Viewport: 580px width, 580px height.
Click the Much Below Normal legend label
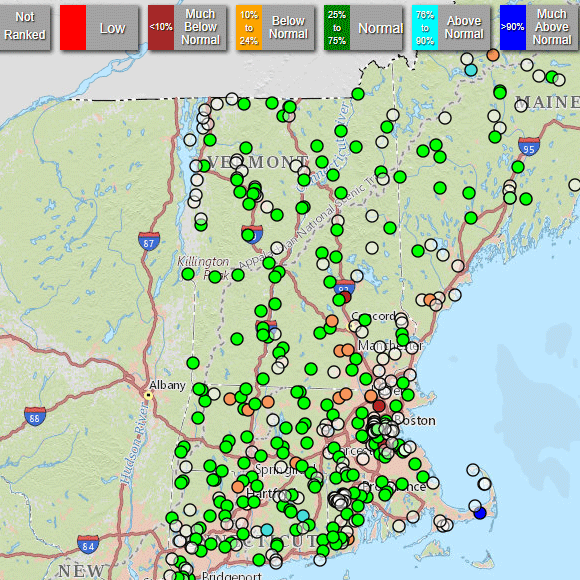pyautogui.click(x=200, y=27)
